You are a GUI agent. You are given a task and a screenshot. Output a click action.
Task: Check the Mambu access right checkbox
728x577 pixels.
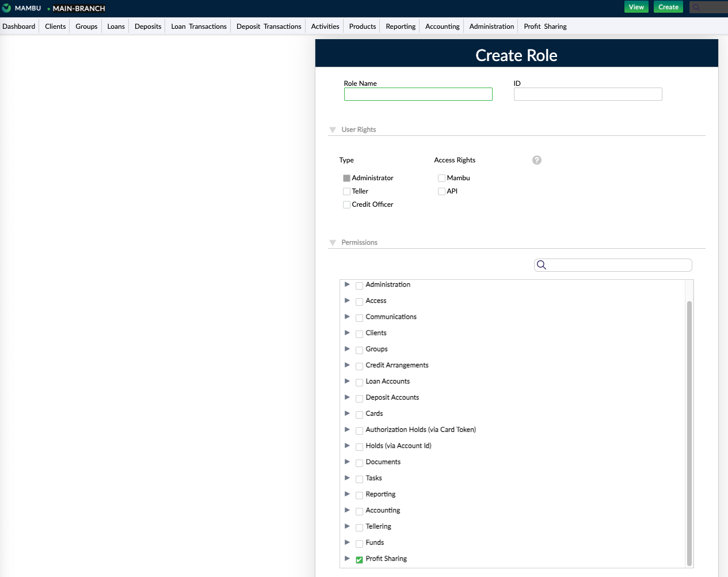pos(441,178)
